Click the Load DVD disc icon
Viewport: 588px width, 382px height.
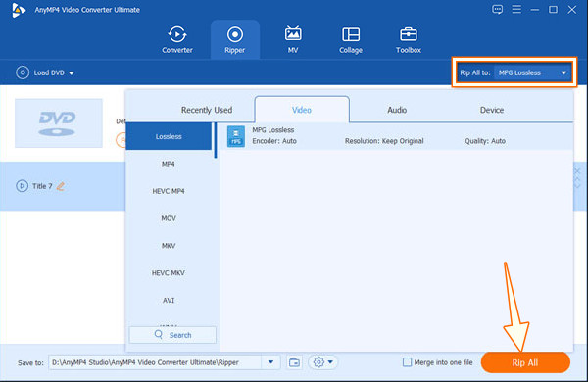click(23, 72)
